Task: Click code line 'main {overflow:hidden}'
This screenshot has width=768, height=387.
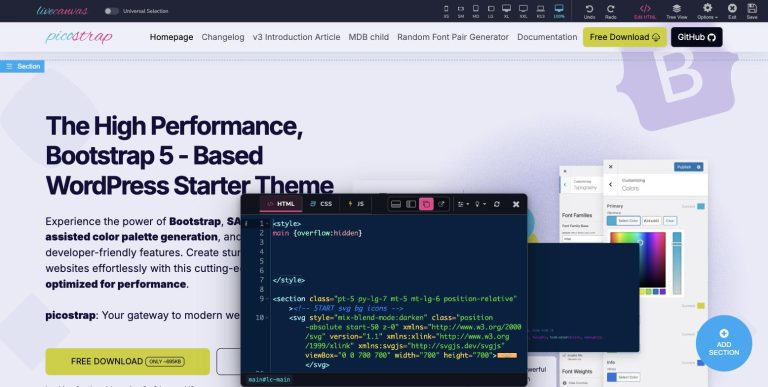Action: (x=317, y=233)
